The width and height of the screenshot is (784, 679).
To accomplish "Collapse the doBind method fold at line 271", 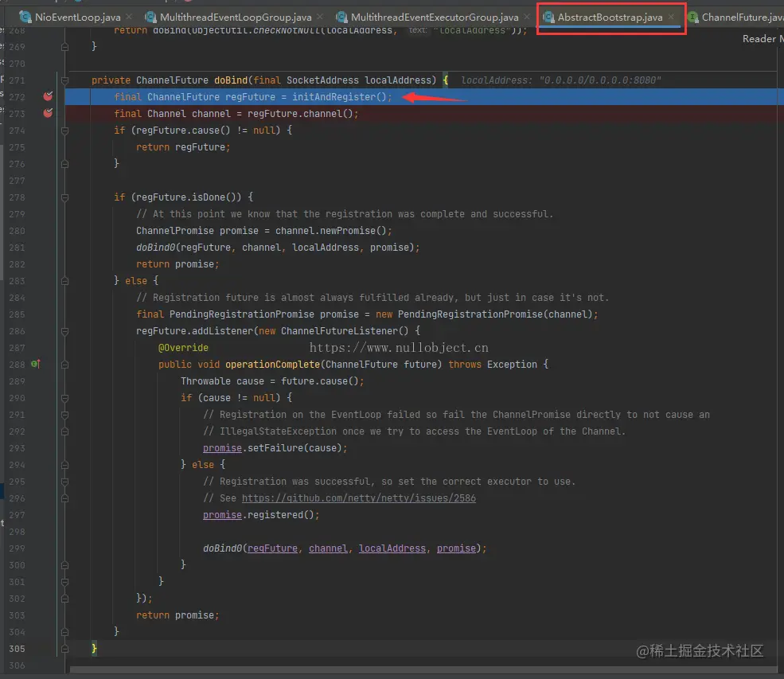I will coord(65,80).
